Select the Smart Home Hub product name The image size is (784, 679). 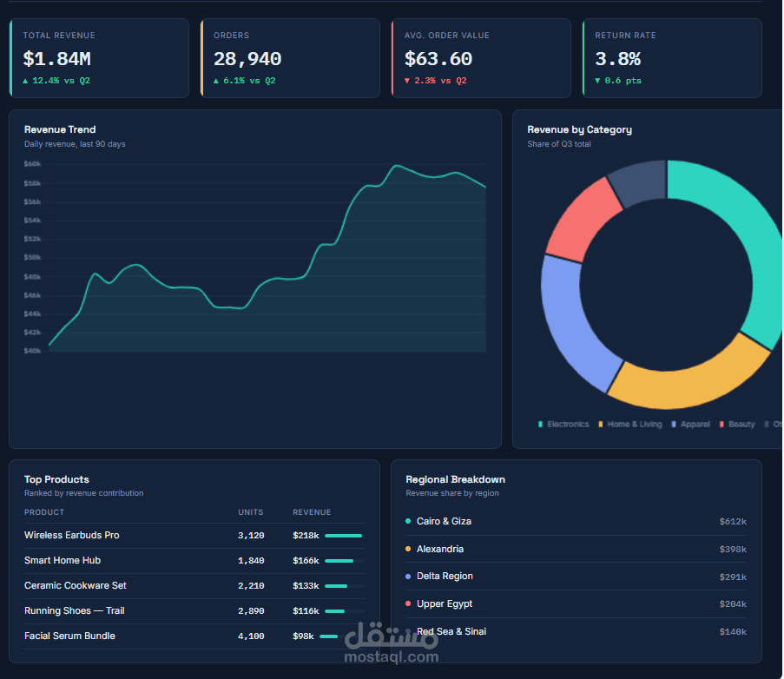click(x=63, y=561)
